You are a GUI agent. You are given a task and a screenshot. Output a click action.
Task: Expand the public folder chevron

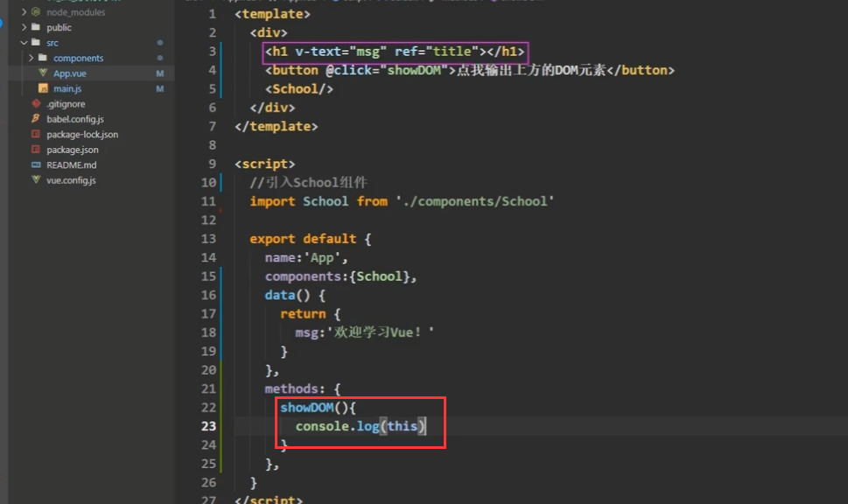coord(24,27)
